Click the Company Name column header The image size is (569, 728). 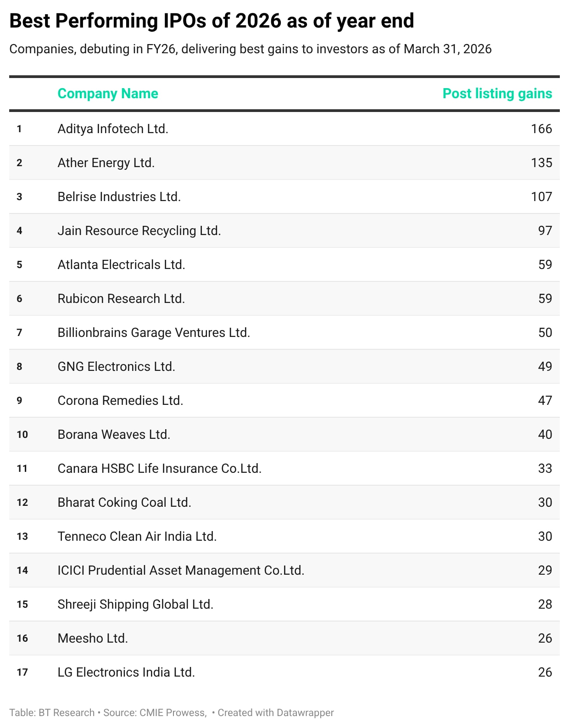pyautogui.click(x=108, y=94)
